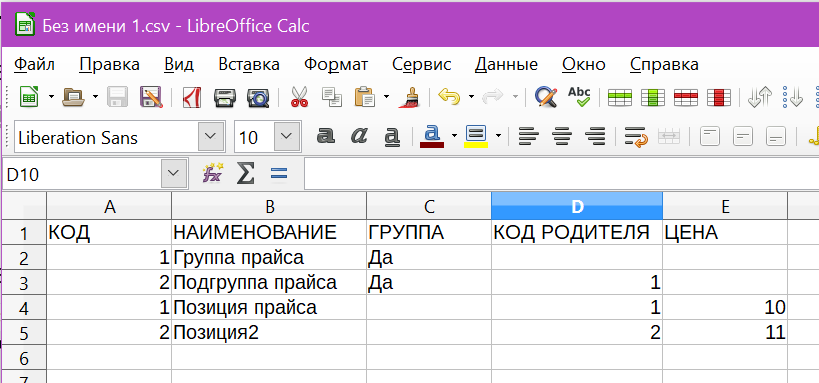Click the Save floppy disk icon
The width and height of the screenshot is (819, 383).
(118, 97)
